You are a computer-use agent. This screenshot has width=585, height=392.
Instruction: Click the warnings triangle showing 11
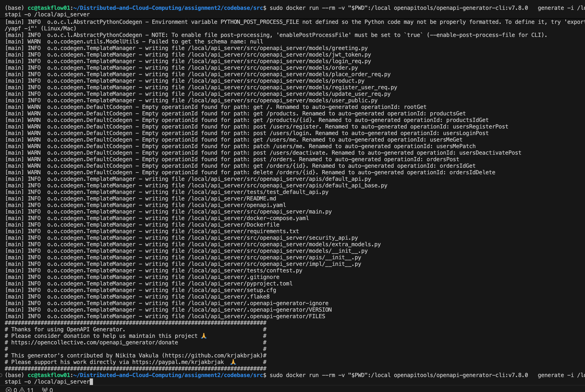[x=22, y=389]
